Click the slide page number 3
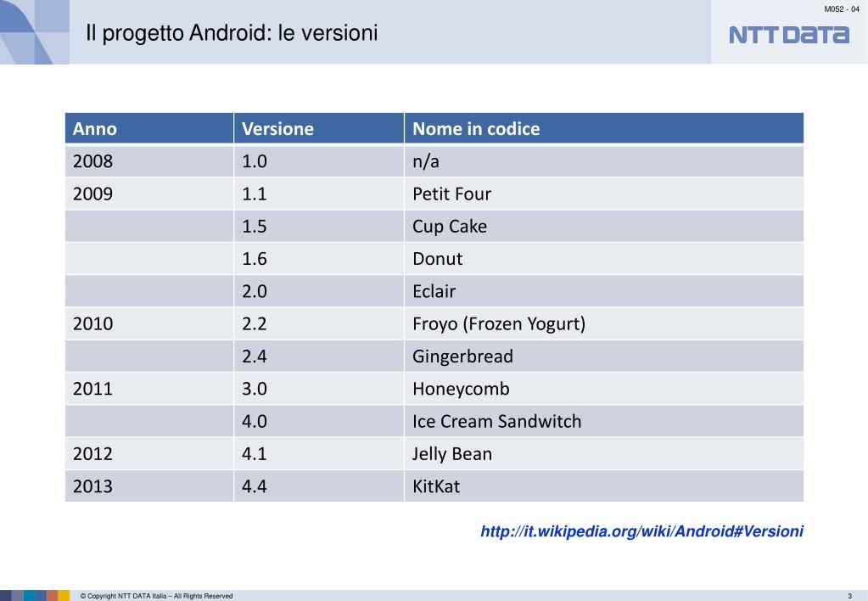 pyautogui.click(x=849, y=596)
